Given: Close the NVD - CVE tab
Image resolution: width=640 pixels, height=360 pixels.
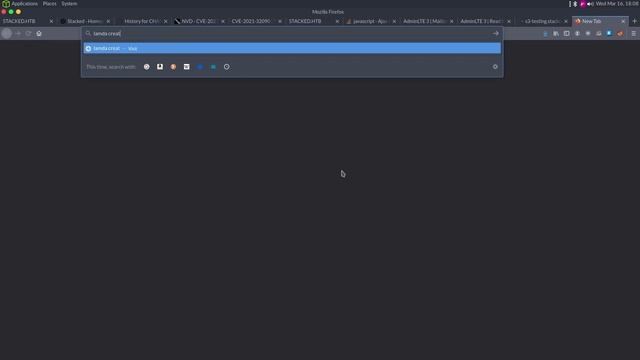Looking at the screenshot, I should (223, 21).
